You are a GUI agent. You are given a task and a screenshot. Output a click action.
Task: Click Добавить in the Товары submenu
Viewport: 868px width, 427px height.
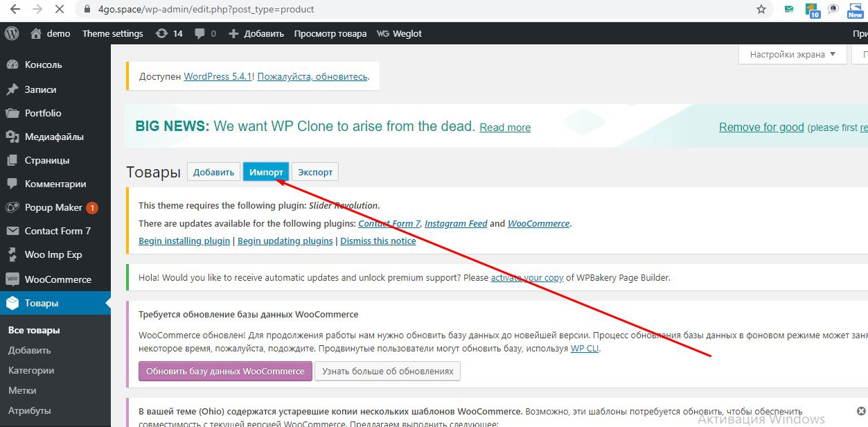[30, 350]
